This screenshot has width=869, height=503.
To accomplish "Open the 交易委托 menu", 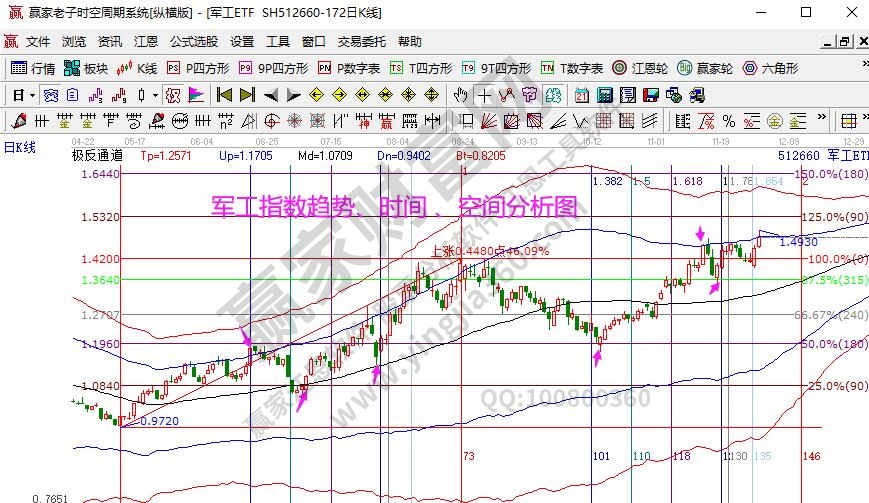I will pos(361,42).
